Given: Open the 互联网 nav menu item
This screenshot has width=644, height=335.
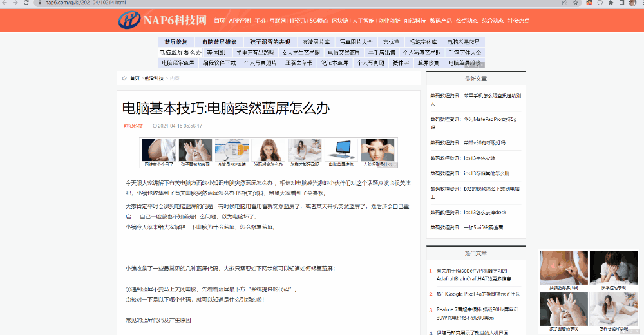Looking at the screenshot, I should pyautogui.click(x=278, y=21).
